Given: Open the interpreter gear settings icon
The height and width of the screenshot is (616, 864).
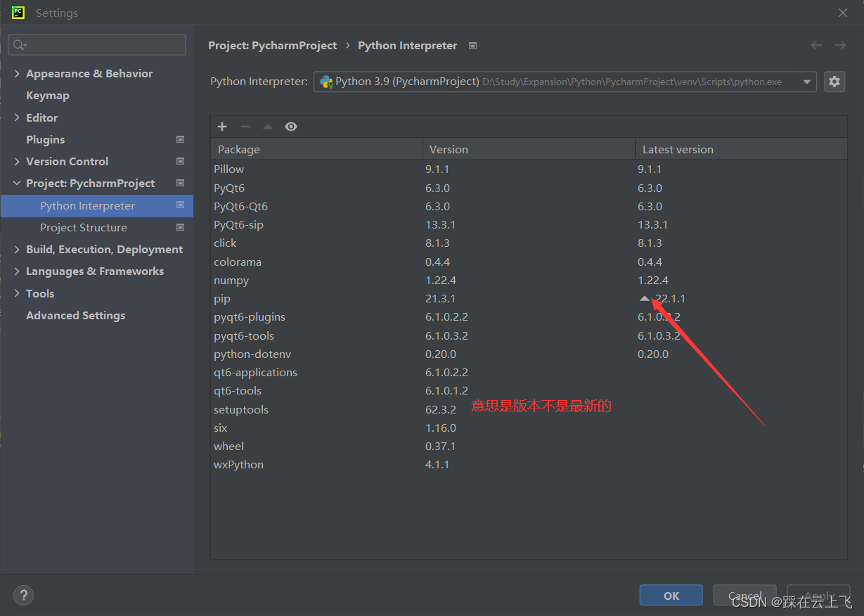Looking at the screenshot, I should (x=834, y=82).
